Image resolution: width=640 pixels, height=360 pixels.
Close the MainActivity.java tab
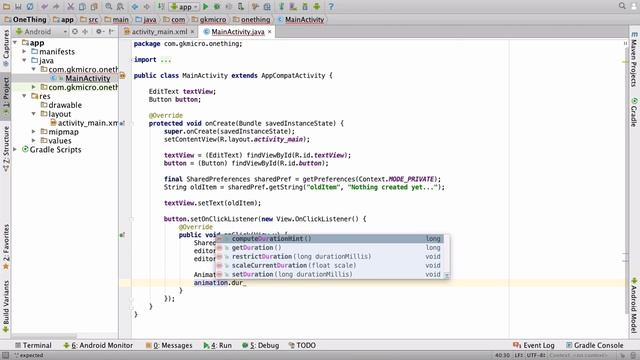pos(269,31)
